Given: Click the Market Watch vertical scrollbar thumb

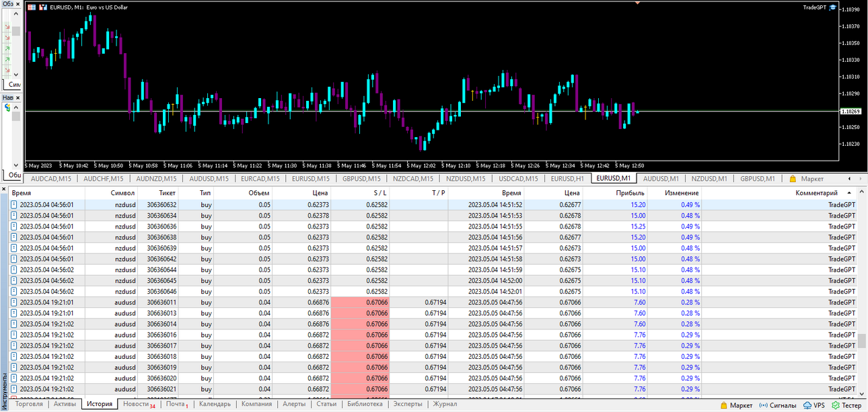Looking at the screenshot, I should pos(16,30).
